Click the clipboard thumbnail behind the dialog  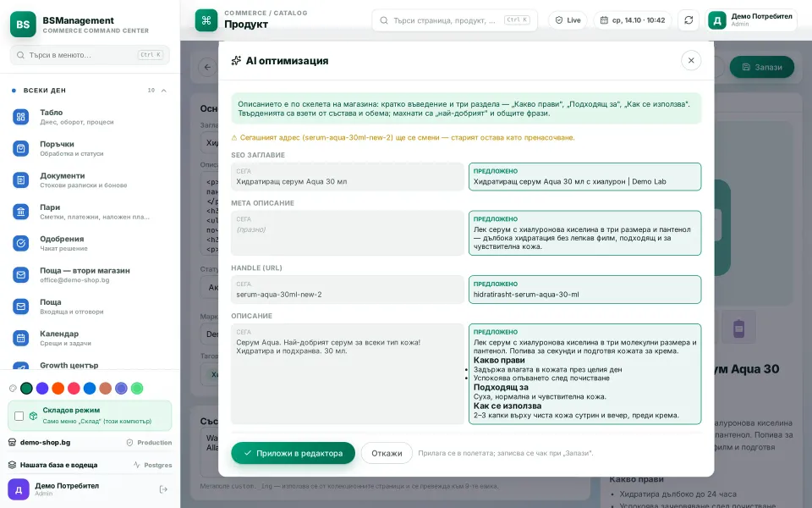(x=739, y=329)
